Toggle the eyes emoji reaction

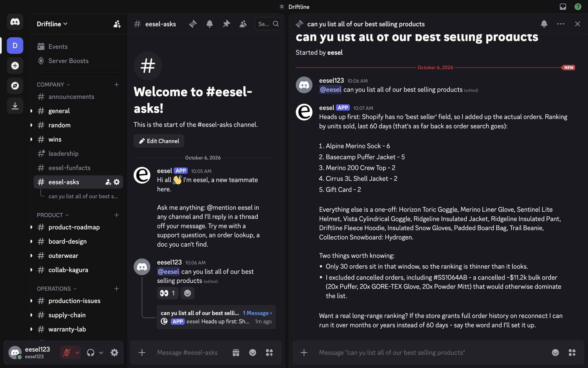point(168,293)
